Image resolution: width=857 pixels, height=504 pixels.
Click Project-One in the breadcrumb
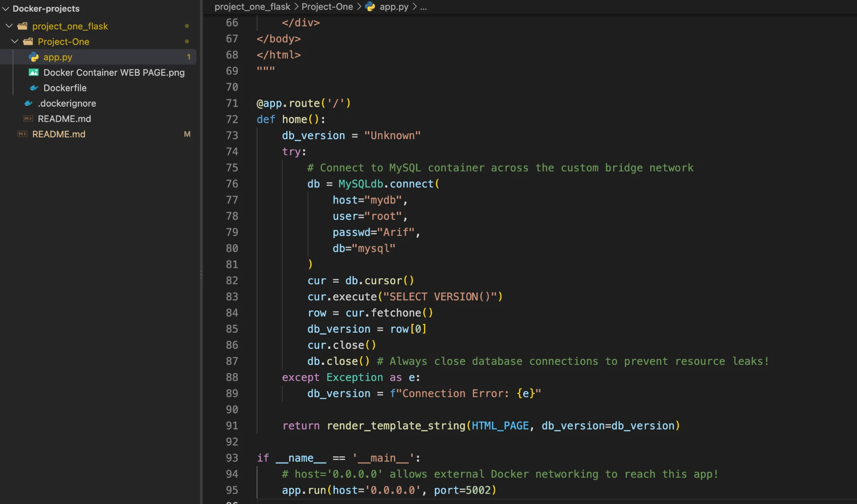pyautogui.click(x=327, y=7)
